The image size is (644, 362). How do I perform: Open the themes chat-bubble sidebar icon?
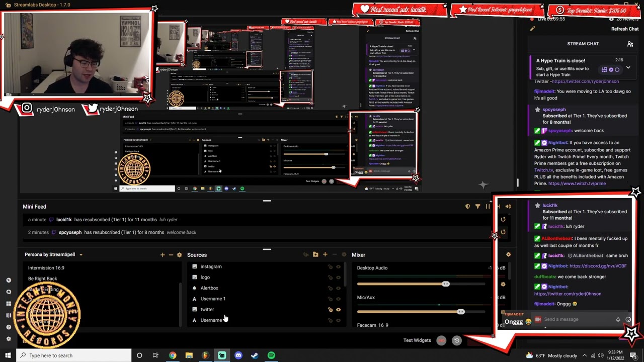(8, 292)
